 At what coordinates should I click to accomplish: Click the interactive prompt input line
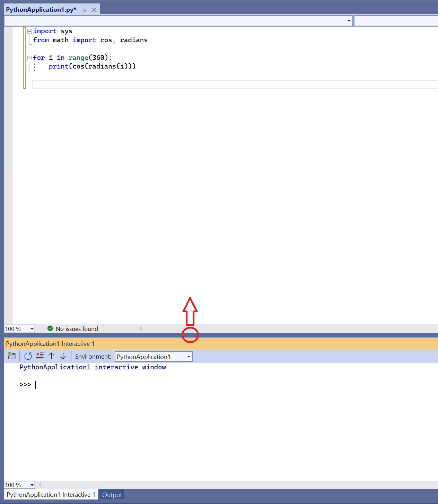point(52,385)
